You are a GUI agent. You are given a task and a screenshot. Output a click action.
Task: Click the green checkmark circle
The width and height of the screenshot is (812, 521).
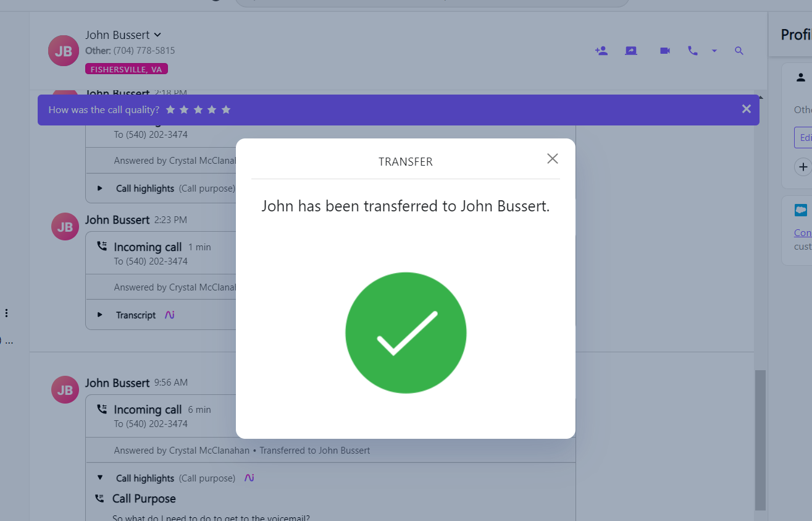(x=406, y=333)
